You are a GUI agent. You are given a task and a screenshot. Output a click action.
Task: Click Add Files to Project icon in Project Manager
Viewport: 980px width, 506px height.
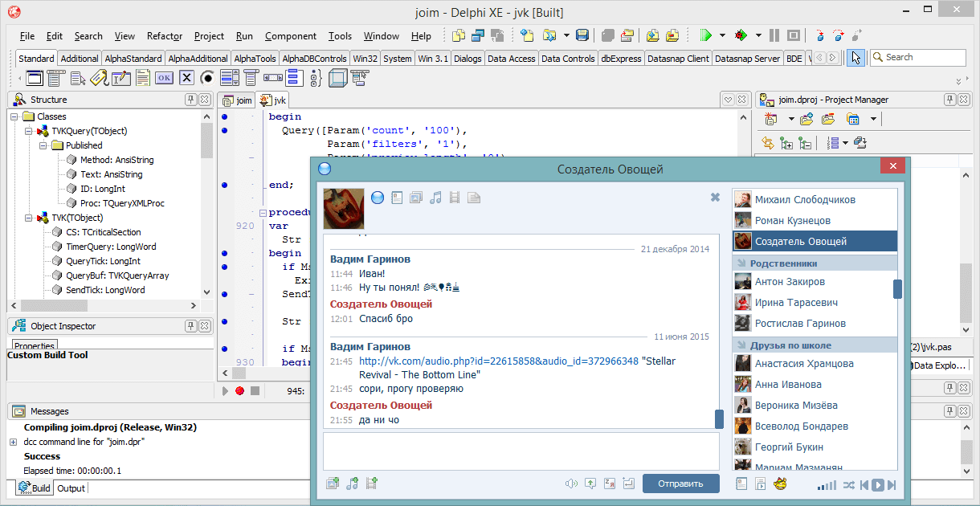click(807, 119)
